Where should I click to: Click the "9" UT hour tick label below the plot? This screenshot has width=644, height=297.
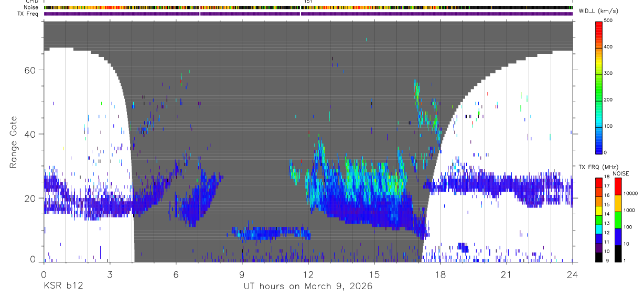pos(242,274)
